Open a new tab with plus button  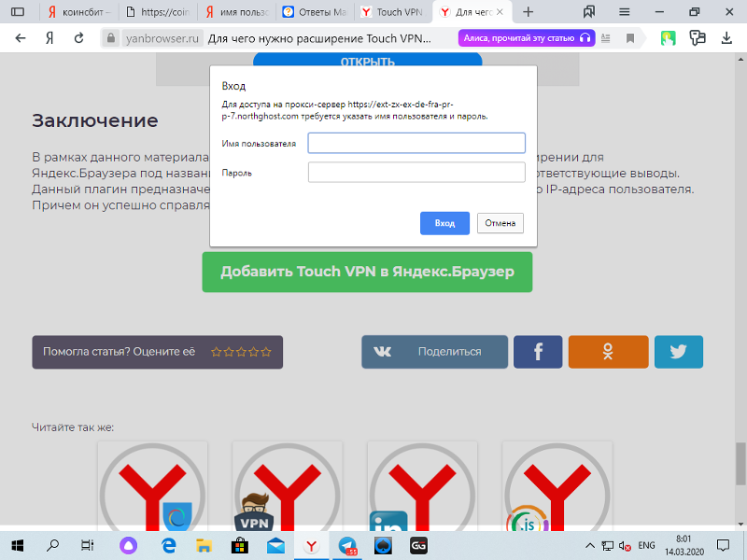coord(529,12)
